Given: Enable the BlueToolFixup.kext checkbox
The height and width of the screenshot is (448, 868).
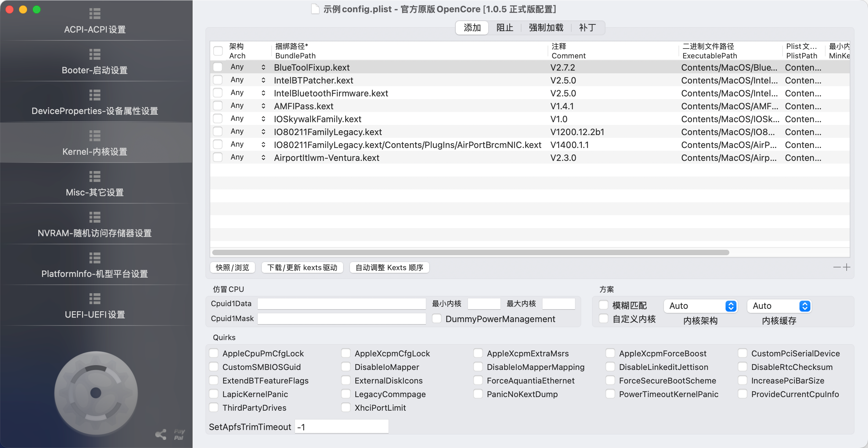Looking at the screenshot, I should click(218, 67).
